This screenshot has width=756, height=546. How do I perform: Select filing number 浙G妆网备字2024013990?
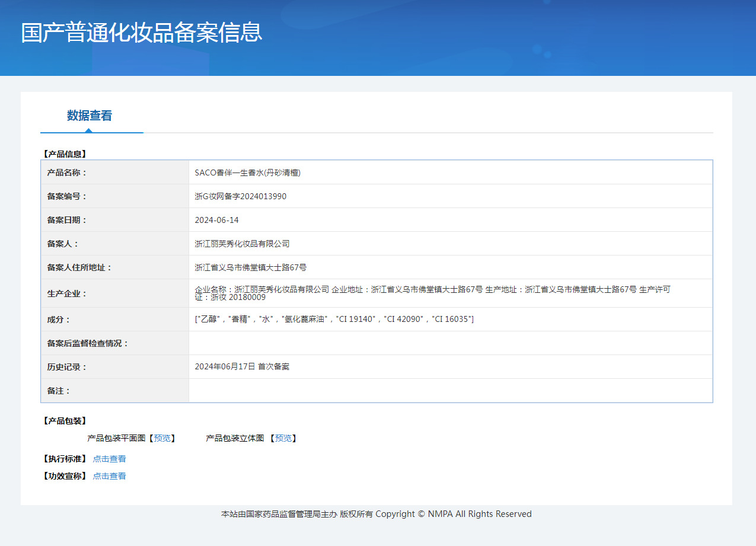(x=241, y=196)
